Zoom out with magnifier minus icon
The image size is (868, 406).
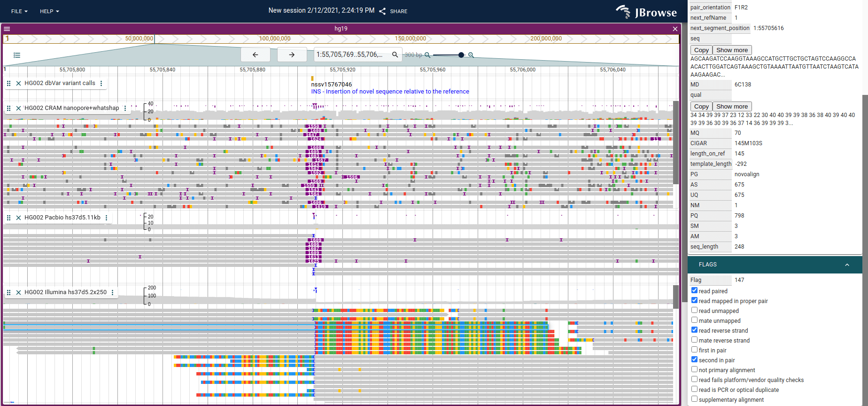pos(427,55)
